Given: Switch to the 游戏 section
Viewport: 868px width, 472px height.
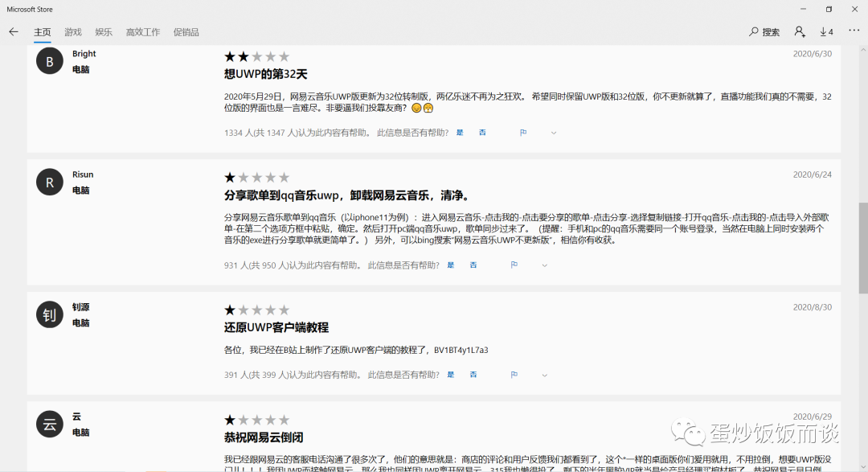Looking at the screenshot, I should point(72,31).
